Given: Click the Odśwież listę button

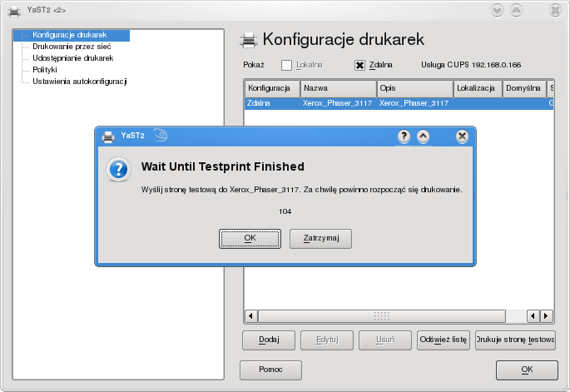Looking at the screenshot, I should click(444, 340).
